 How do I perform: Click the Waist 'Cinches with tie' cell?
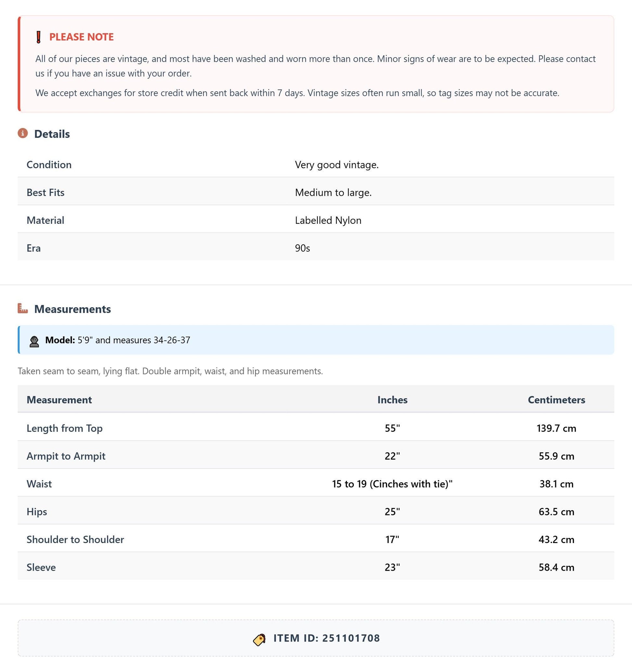pyautogui.click(x=392, y=484)
